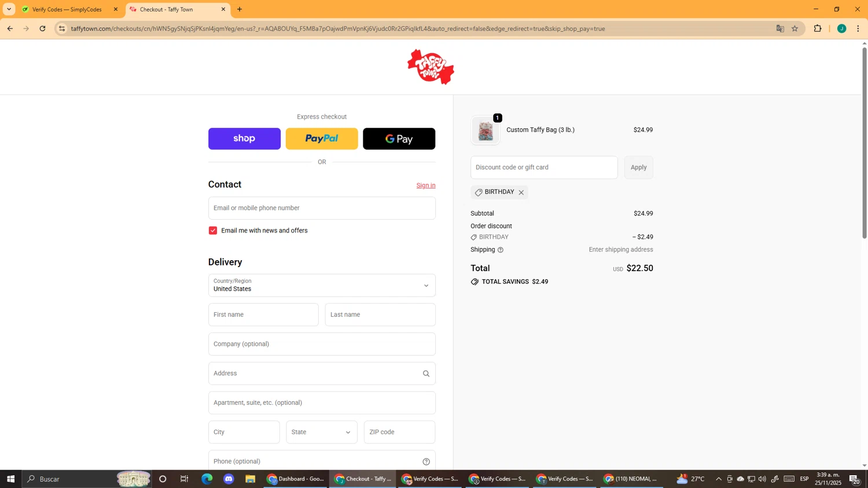
Task: Open the Chrome profile avatar
Action: tap(842, 28)
